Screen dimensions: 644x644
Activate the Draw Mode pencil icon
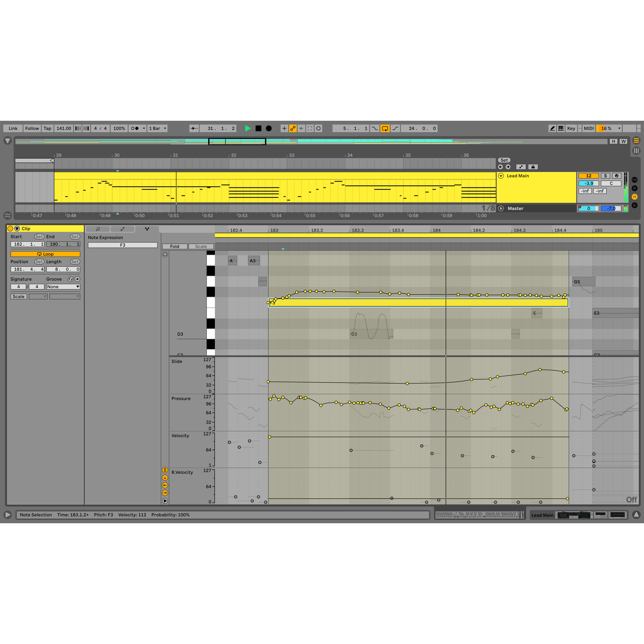point(552,128)
